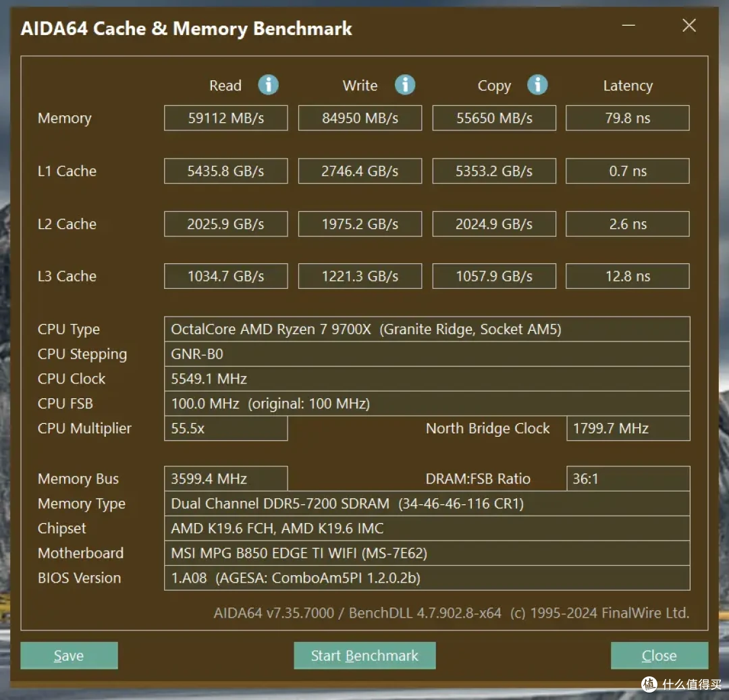Click the CPU Type label

pos(69,329)
